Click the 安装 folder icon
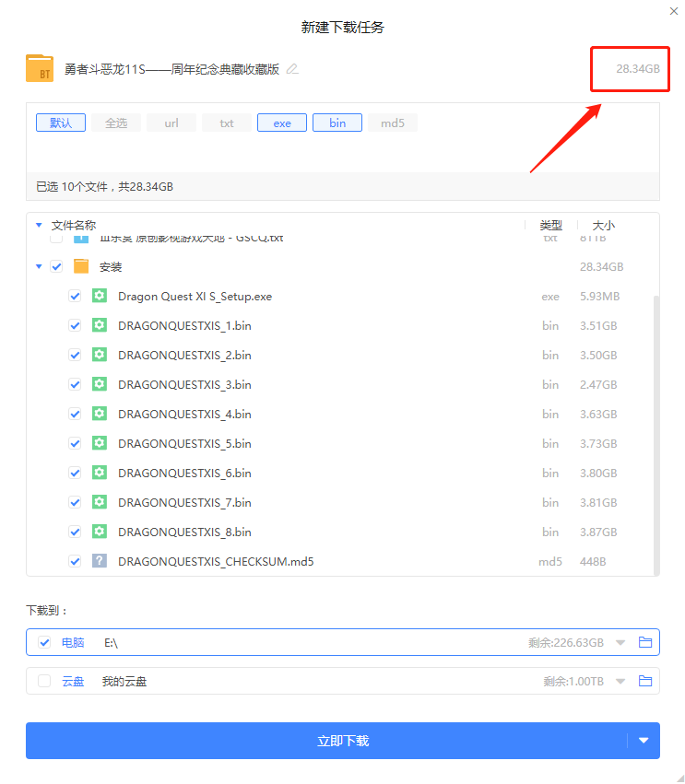The width and height of the screenshot is (685, 784). click(81, 266)
